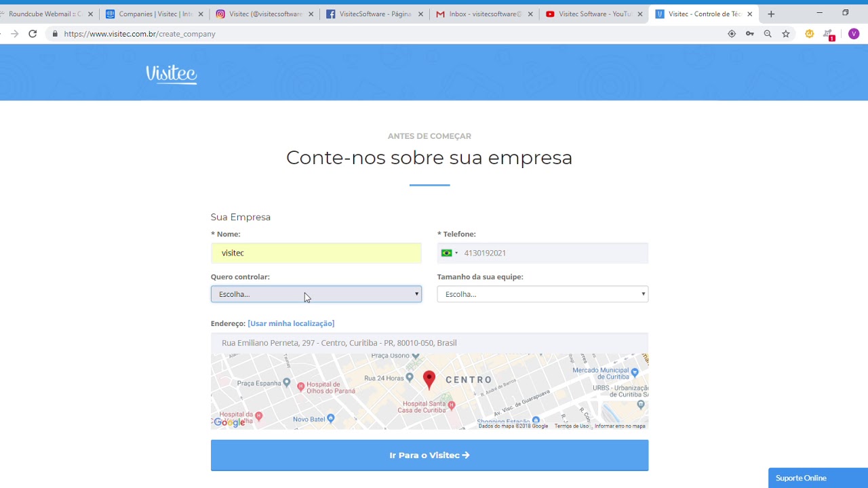Click the Endereço address input field
The image size is (868, 488).
click(x=429, y=343)
